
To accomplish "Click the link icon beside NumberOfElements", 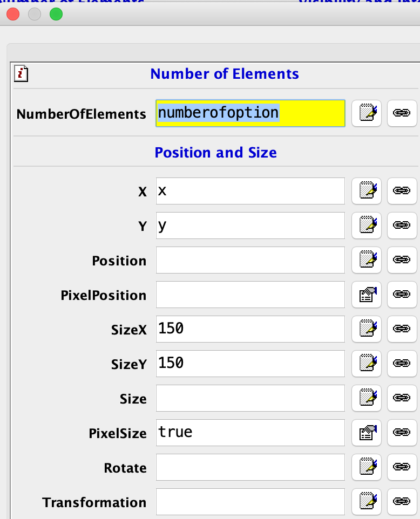I will pos(402,113).
